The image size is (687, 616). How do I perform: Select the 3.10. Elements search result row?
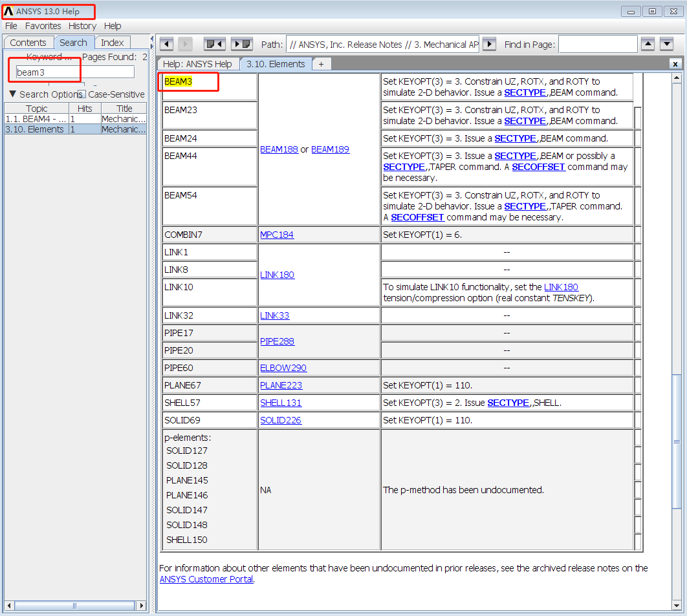[75, 129]
